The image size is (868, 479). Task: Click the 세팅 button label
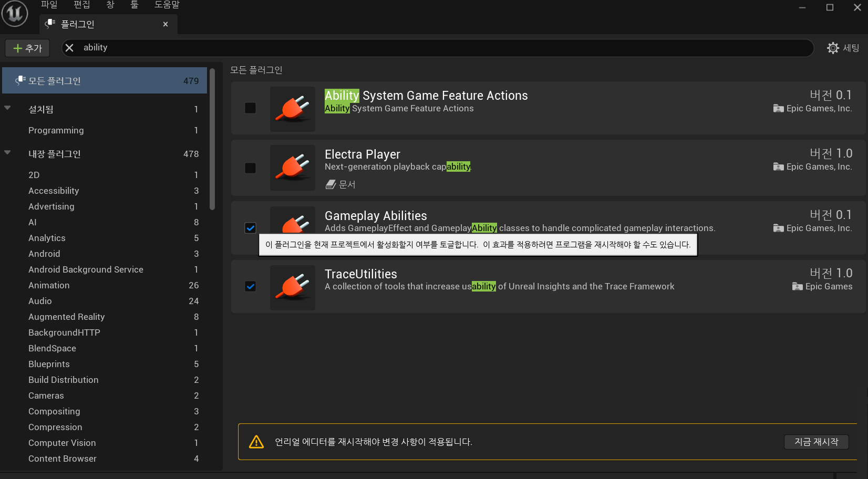tap(851, 48)
